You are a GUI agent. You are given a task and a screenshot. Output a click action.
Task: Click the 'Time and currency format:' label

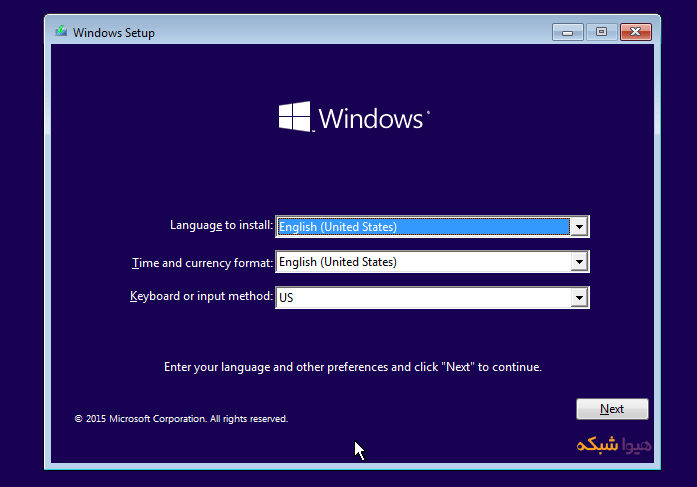202,263
